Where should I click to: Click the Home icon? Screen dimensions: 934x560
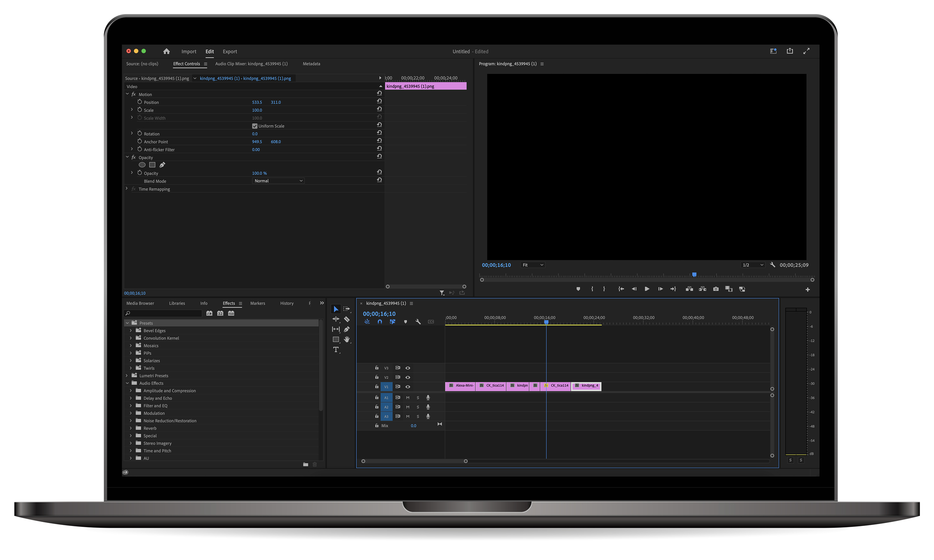[x=166, y=51]
